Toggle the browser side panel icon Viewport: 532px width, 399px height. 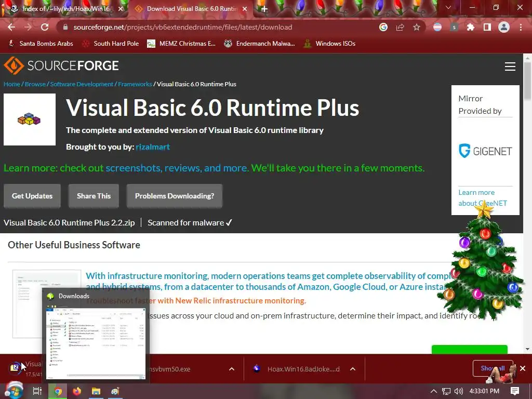click(x=487, y=27)
